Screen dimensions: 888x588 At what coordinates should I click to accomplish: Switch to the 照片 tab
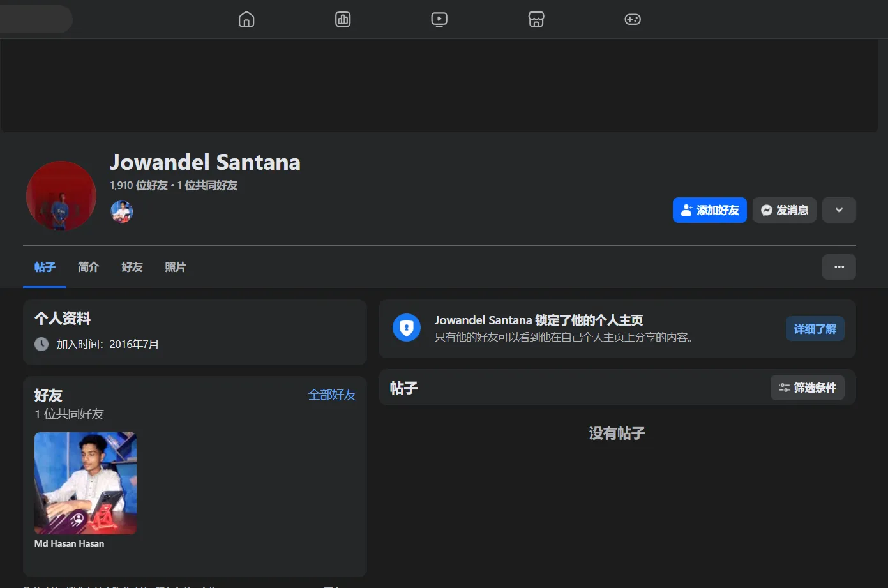176,267
